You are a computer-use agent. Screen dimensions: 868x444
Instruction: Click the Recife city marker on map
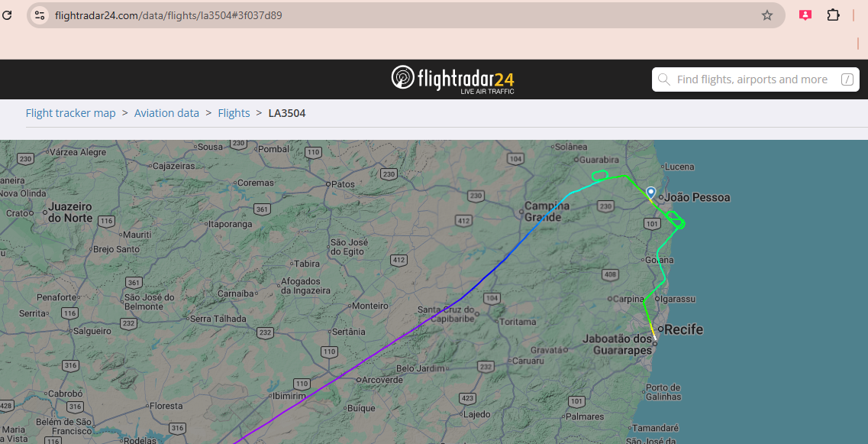(661, 329)
